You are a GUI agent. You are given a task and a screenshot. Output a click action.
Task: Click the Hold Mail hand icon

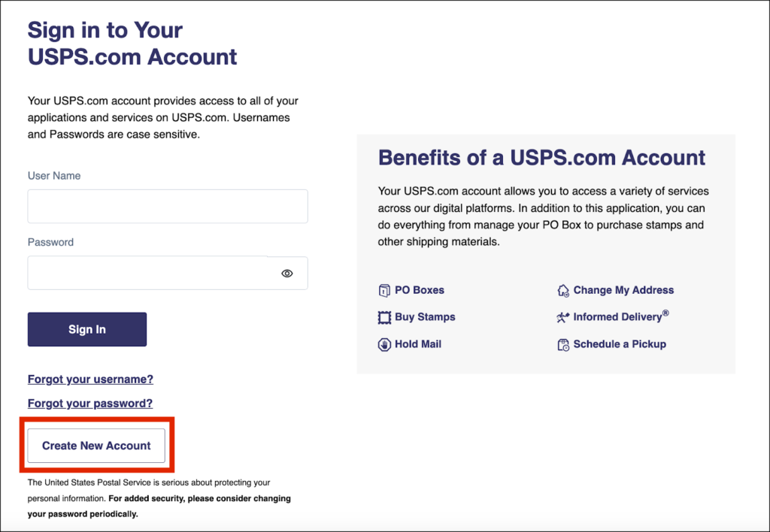point(384,344)
